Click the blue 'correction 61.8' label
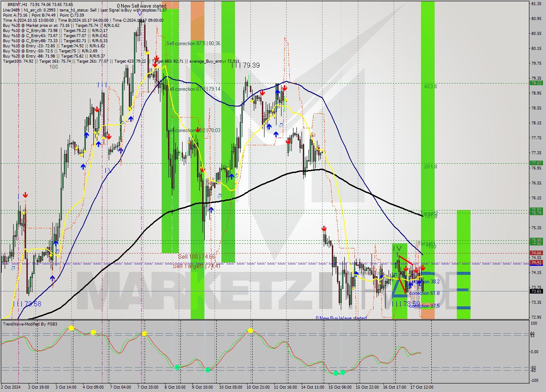 tap(424, 293)
